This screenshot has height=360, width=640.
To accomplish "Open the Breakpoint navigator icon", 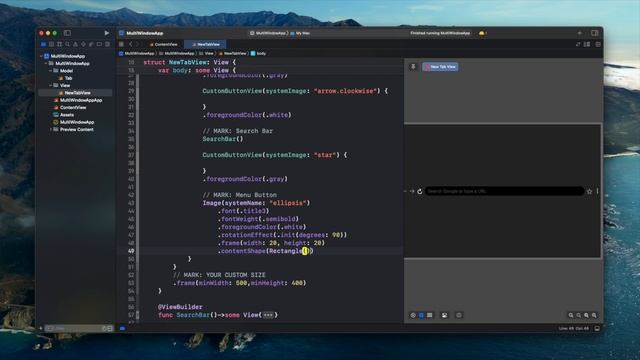I will [99, 44].
